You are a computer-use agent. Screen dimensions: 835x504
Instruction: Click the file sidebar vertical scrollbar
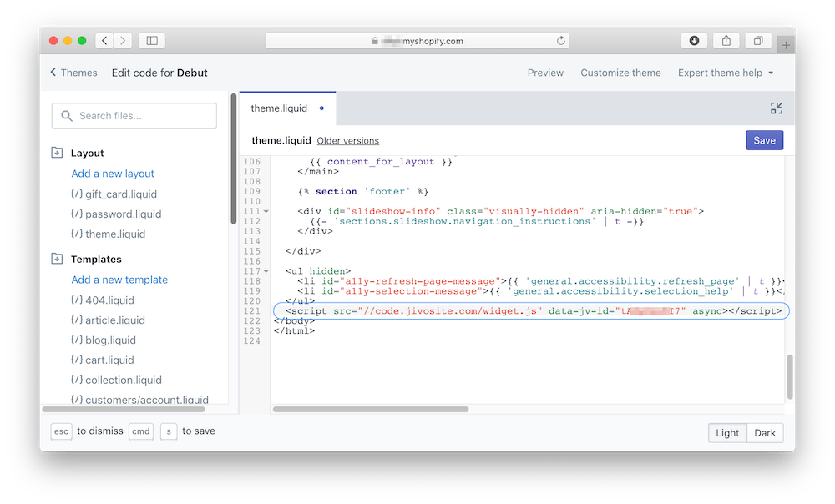tap(233, 159)
